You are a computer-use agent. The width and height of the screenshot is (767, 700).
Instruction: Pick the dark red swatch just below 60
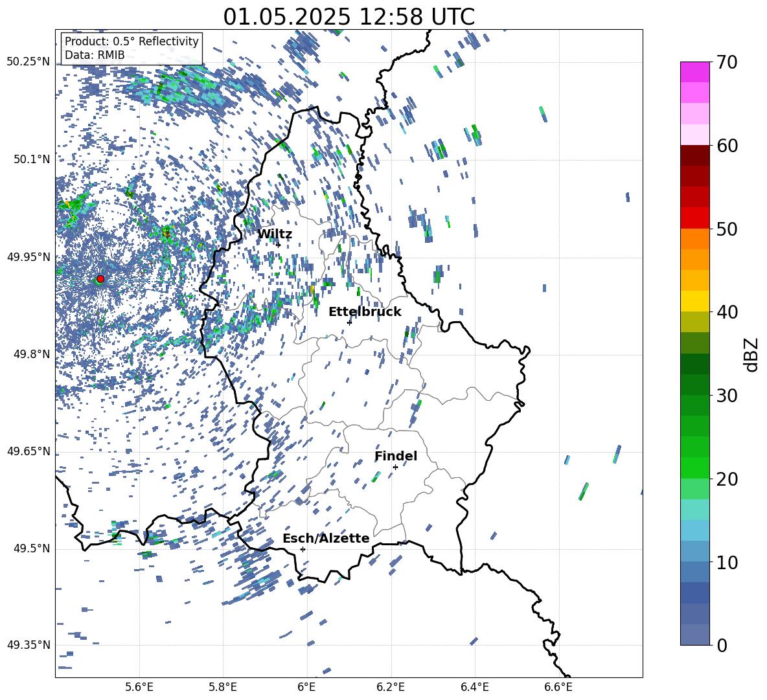[694, 155]
